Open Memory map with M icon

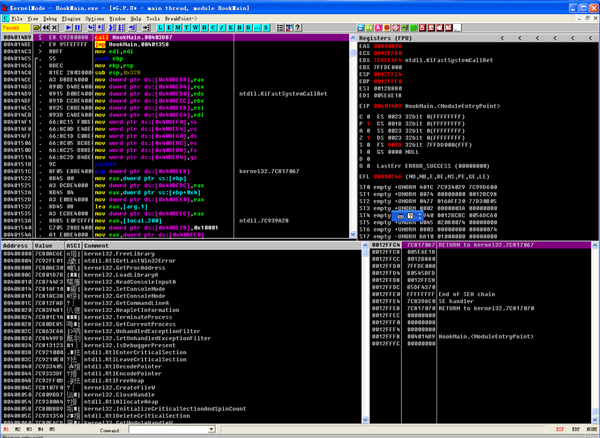point(178,28)
